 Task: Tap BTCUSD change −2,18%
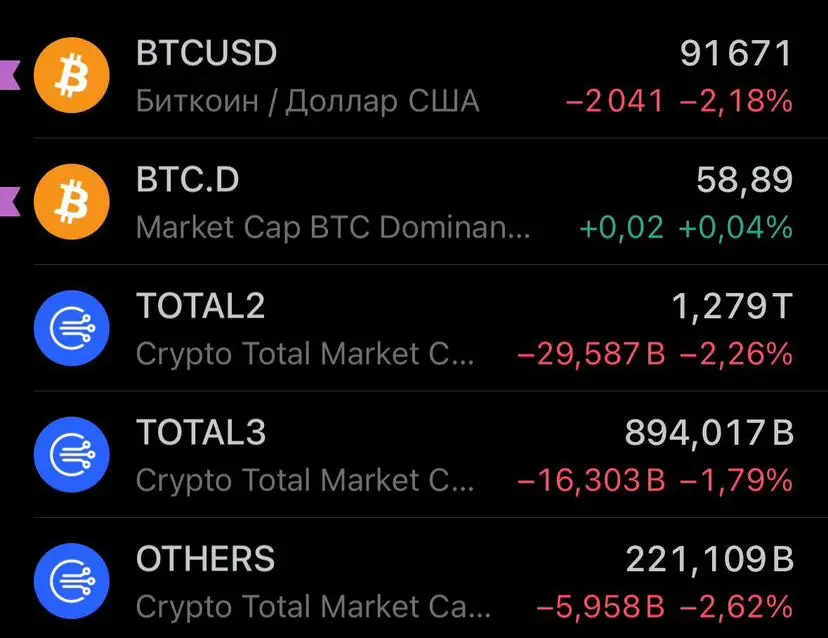735,101
